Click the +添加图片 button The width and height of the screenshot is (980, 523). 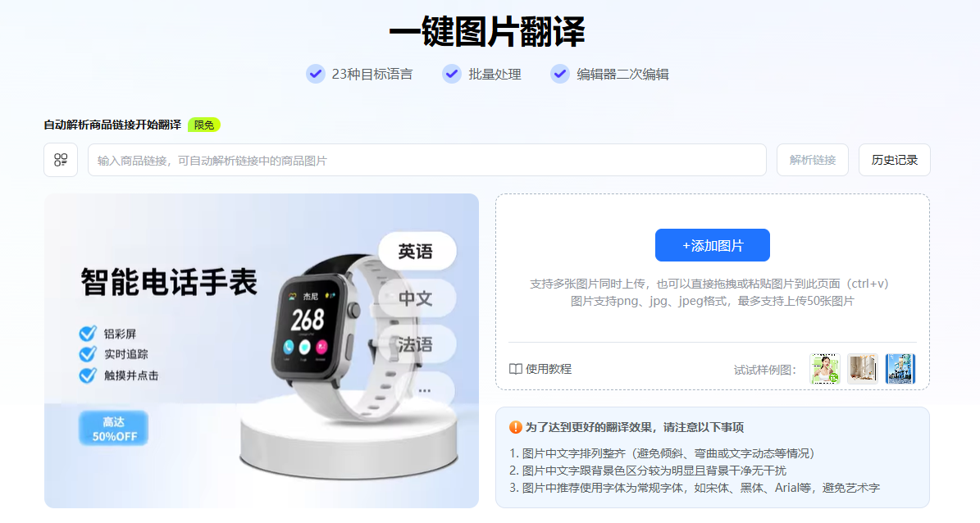point(713,245)
